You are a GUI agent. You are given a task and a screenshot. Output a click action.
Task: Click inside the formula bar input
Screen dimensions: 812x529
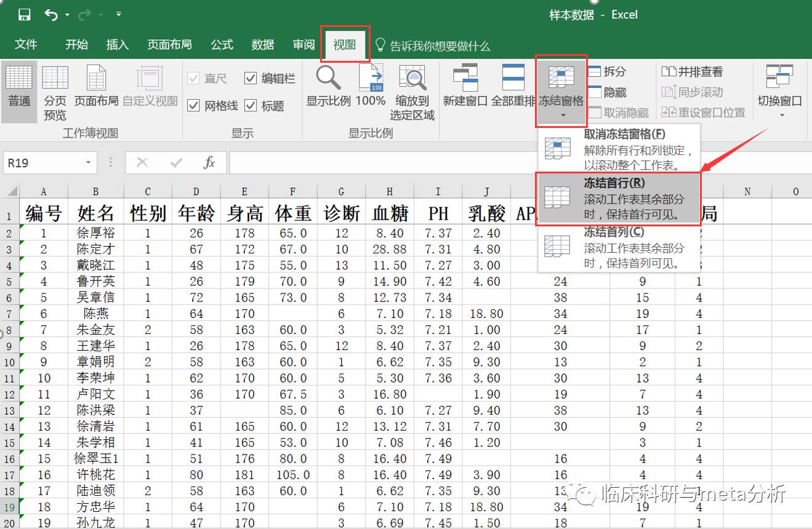click(520, 163)
